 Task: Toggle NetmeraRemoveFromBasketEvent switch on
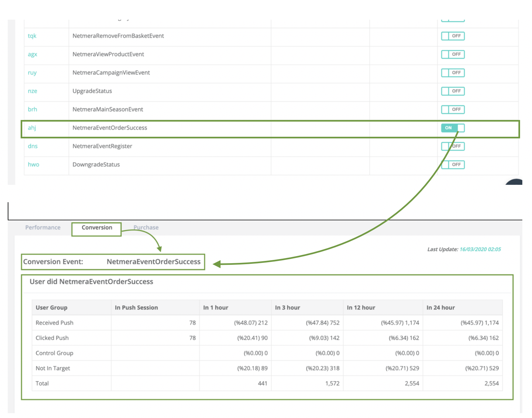coord(453,36)
